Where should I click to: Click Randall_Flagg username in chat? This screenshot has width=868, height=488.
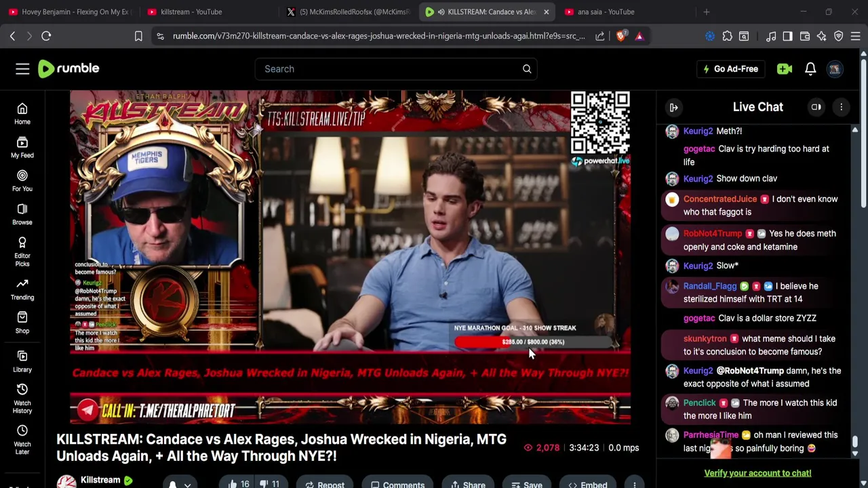pyautogui.click(x=710, y=286)
